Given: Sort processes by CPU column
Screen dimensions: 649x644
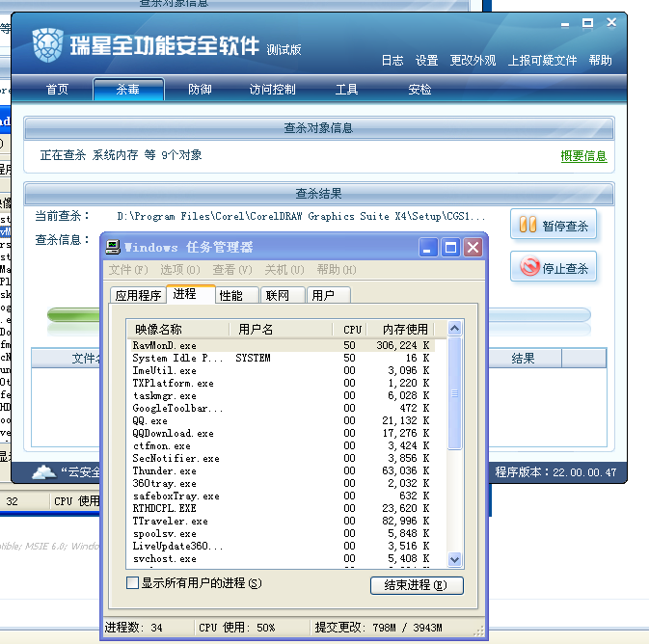Looking at the screenshot, I should tap(350, 330).
